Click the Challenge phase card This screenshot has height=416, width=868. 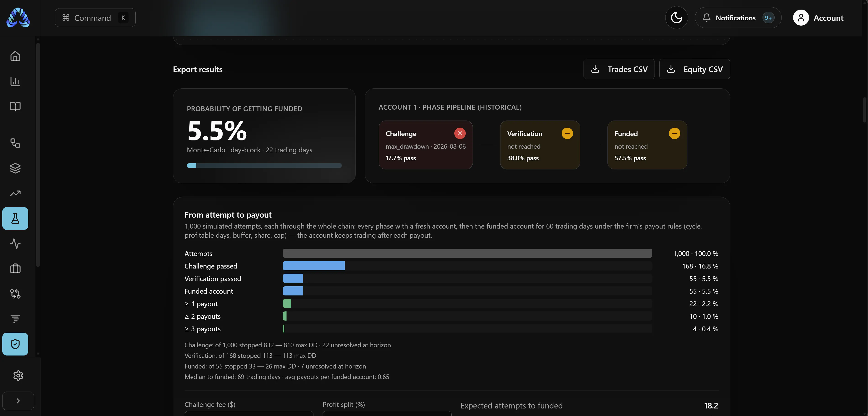425,145
